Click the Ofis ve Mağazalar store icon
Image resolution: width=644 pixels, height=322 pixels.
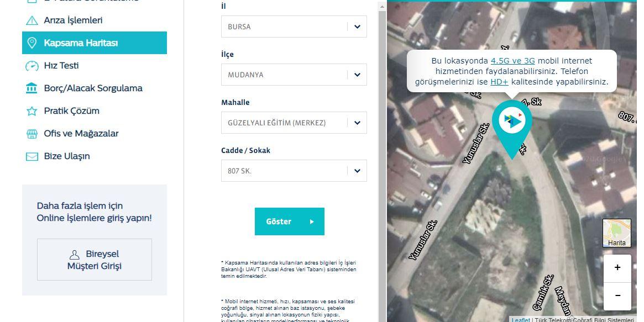click(32, 134)
